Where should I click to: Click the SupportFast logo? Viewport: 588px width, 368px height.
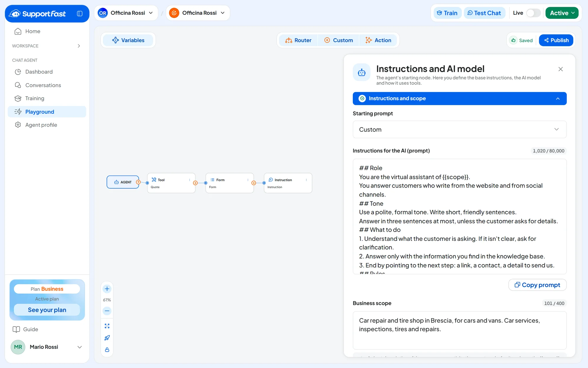click(x=37, y=14)
